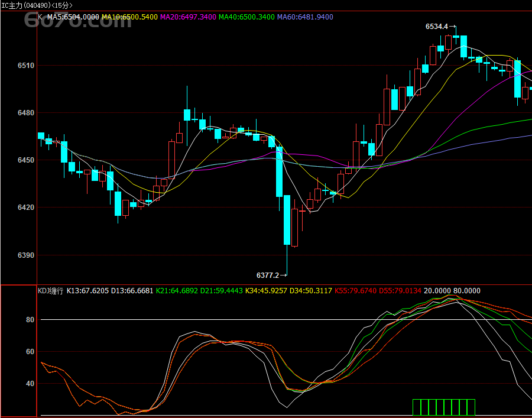This screenshot has width=532, height=418.
Task: Select the MA20:6497.3400 indicator label
Action: 188,17
